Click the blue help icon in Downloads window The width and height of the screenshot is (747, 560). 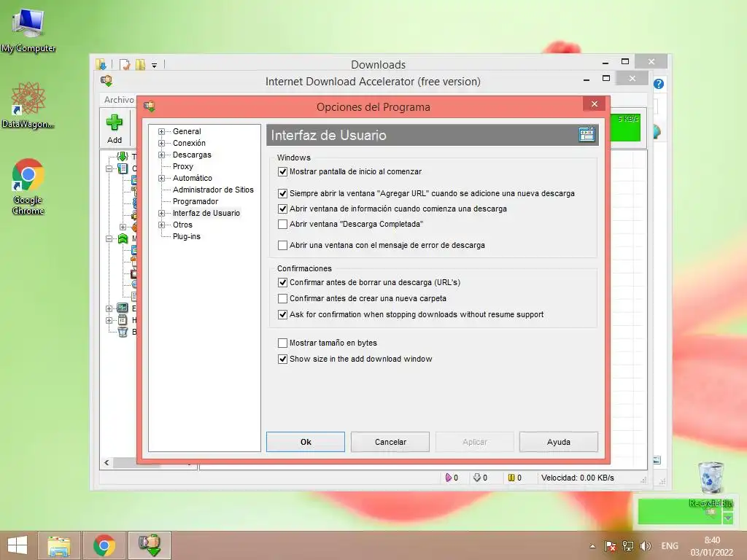click(x=659, y=85)
